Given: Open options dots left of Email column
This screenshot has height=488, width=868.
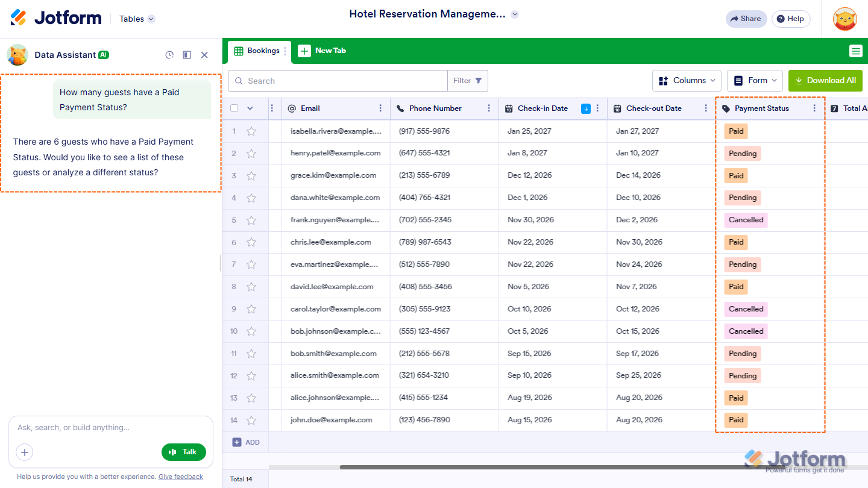Looking at the screenshot, I should (x=272, y=108).
